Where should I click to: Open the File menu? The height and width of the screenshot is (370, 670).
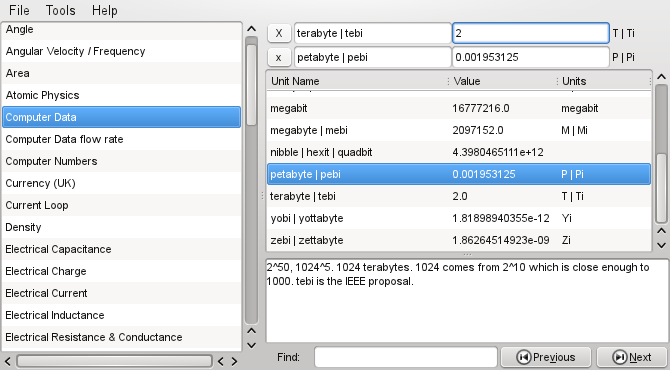click(x=19, y=10)
